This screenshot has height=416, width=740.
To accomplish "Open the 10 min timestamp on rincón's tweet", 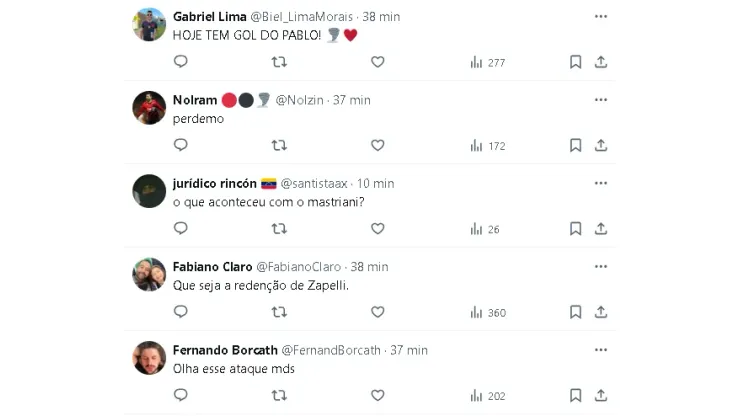I will (375, 184).
